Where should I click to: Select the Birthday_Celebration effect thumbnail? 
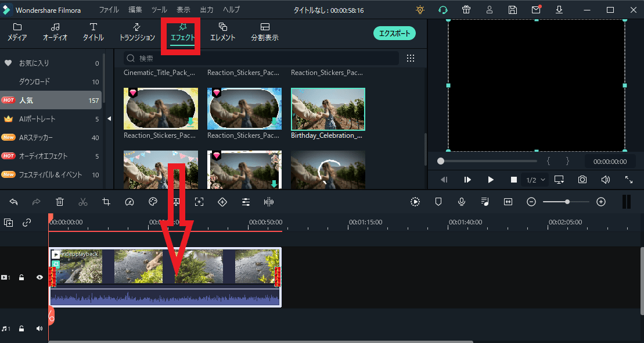pos(328,109)
